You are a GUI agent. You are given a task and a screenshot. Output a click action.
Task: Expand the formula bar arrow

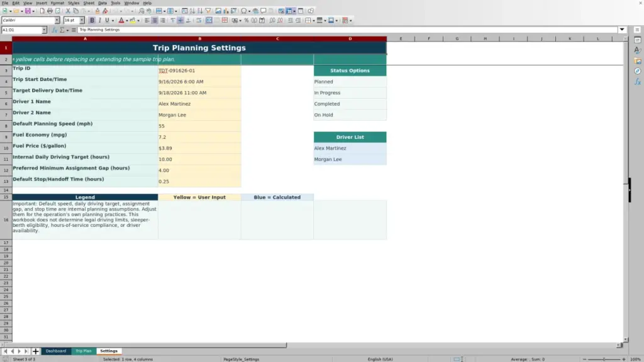click(622, 30)
